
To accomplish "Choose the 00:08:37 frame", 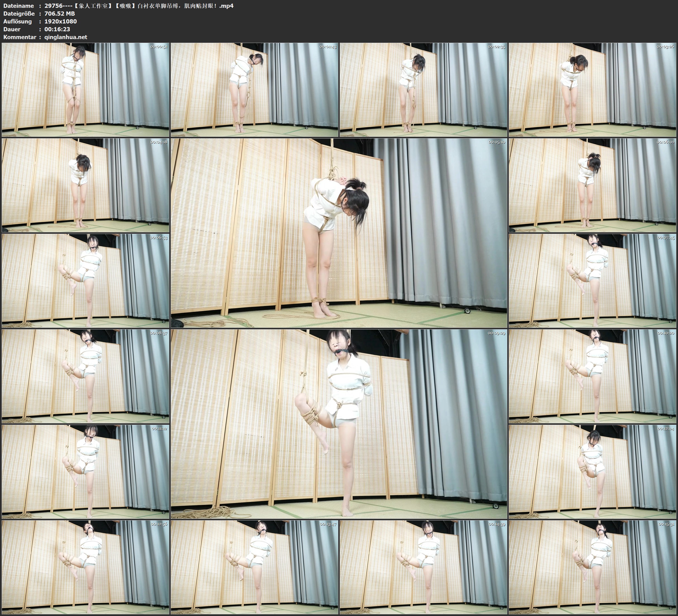I will (85, 376).
